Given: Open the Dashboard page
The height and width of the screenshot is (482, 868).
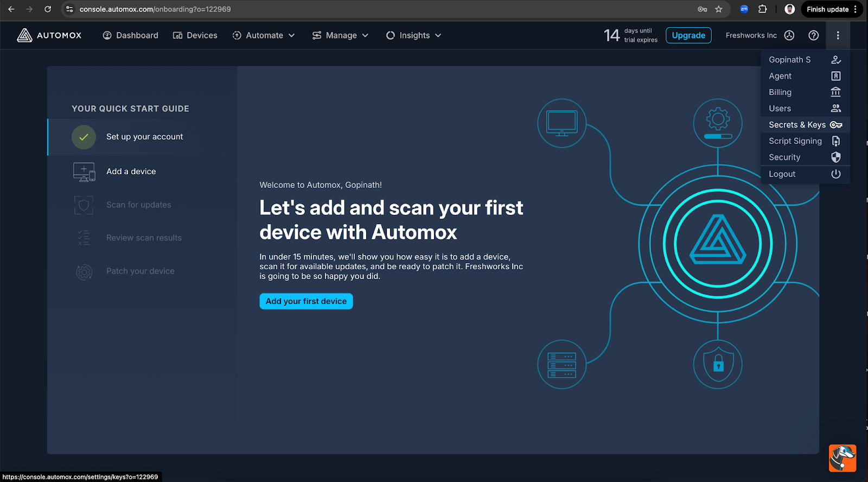Looking at the screenshot, I should [130, 35].
